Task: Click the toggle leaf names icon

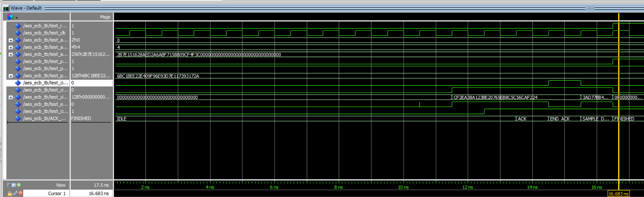Action: [9, 185]
